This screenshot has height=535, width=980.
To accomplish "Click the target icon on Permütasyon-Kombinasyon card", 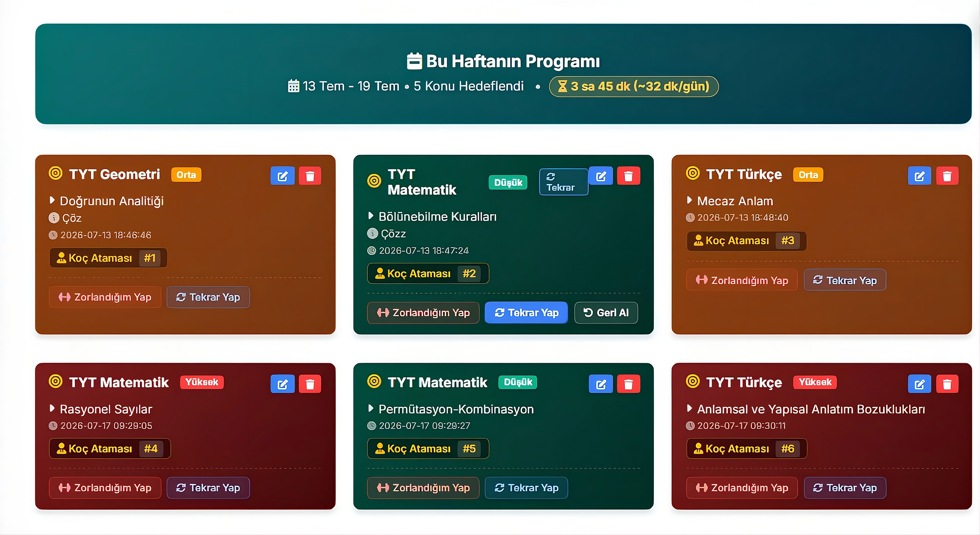I will click(374, 381).
